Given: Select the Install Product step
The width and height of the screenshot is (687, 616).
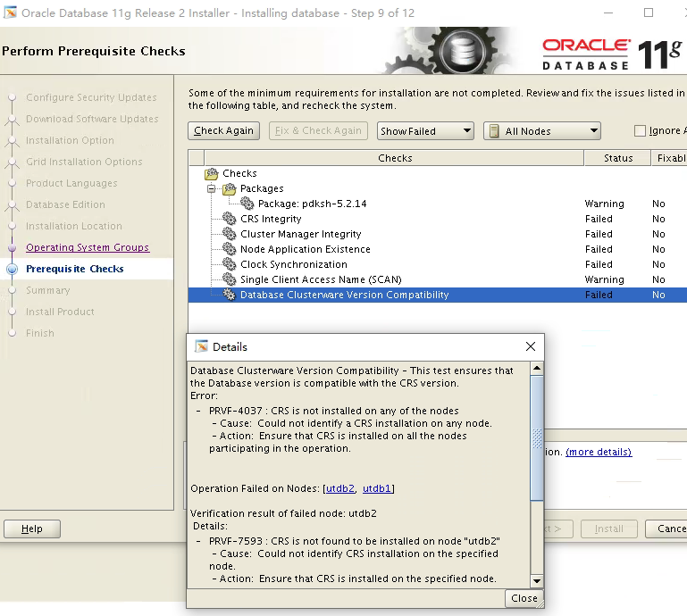Looking at the screenshot, I should (x=60, y=312).
